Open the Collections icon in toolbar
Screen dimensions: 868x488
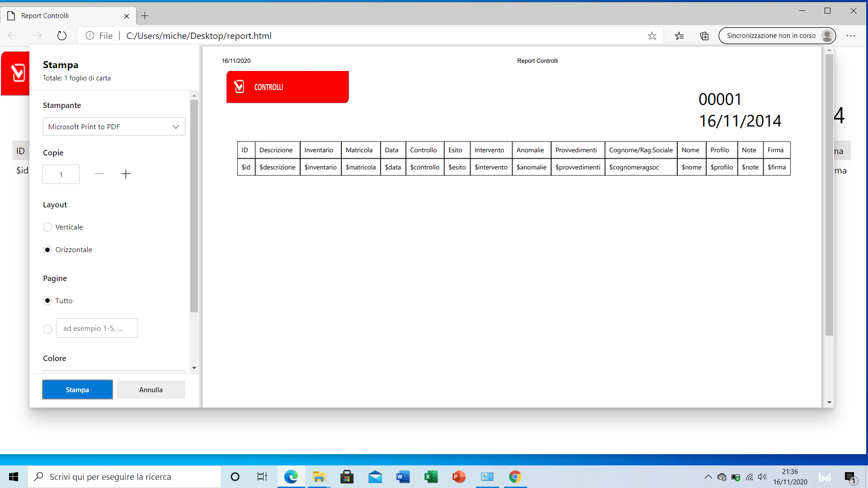704,36
